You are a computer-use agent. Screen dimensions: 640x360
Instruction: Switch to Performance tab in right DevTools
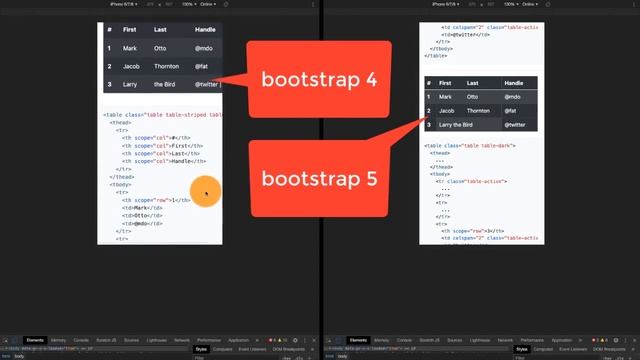coord(532,340)
